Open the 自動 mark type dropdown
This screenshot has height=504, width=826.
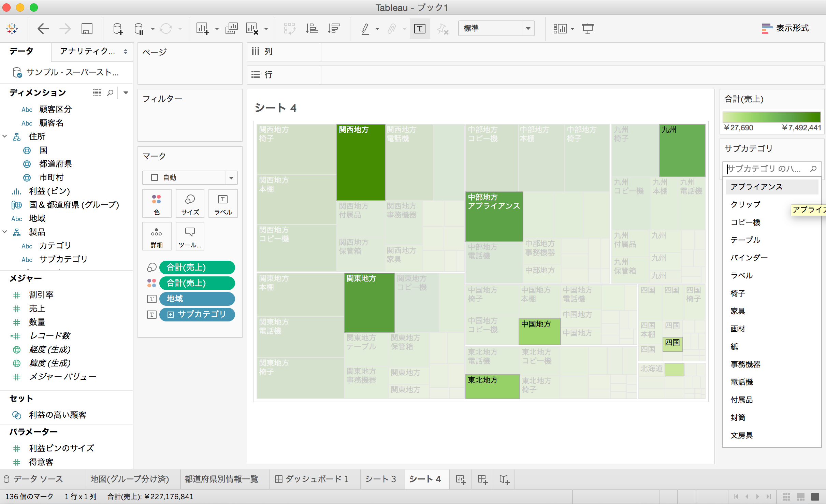click(x=231, y=177)
